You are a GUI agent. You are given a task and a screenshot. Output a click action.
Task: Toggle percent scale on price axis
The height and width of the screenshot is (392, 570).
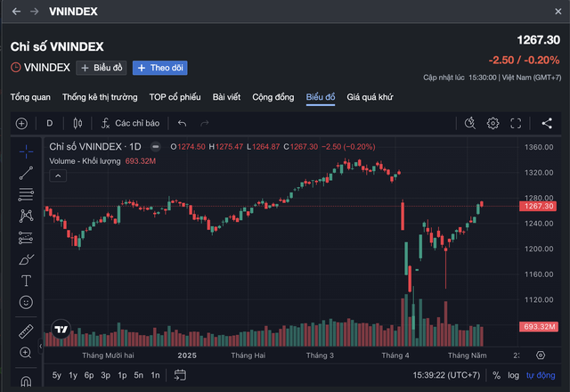[x=497, y=375]
